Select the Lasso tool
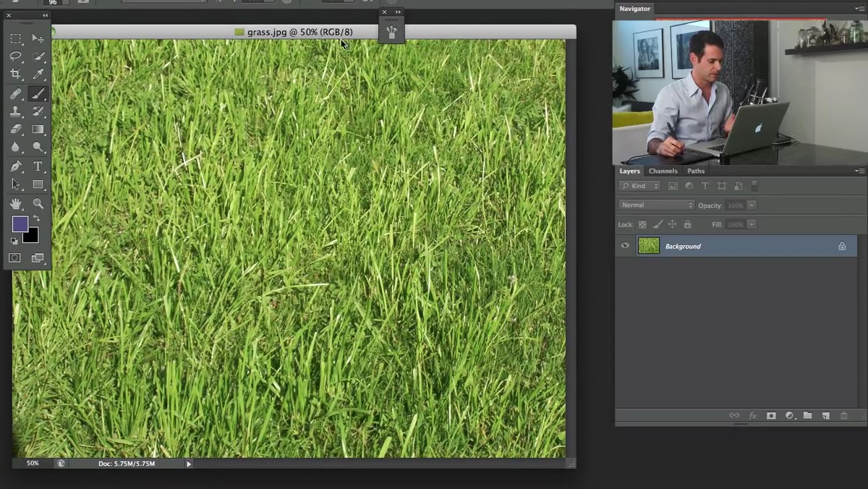Image resolution: width=868 pixels, height=489 pixels. coord(16,56)
